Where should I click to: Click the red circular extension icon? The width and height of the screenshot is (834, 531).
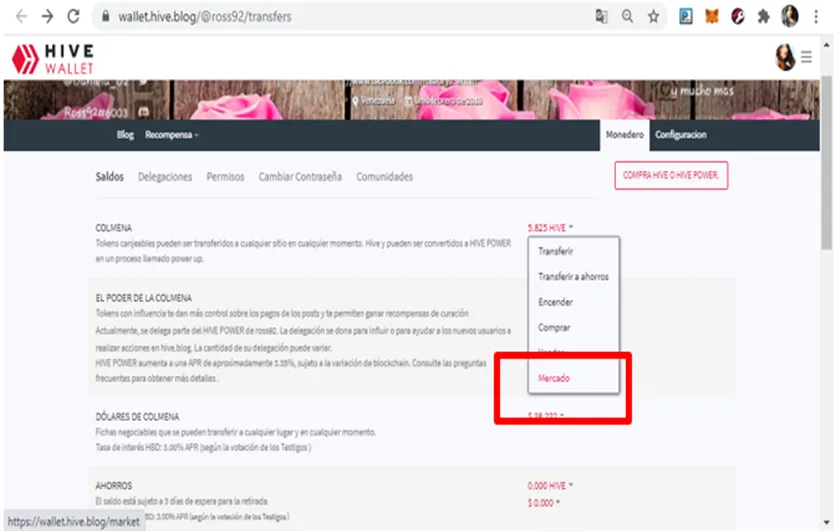(x=738, y=16)
